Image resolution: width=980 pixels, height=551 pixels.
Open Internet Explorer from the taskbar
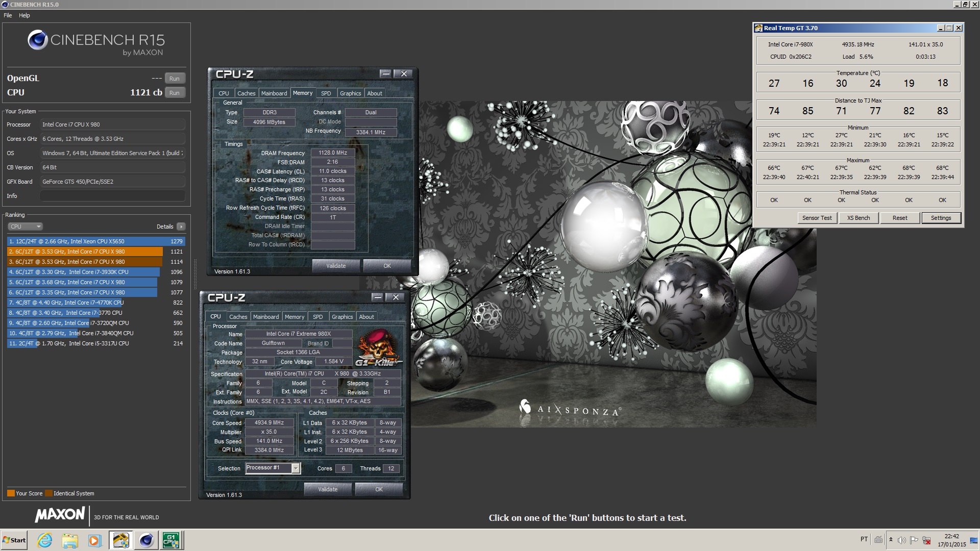click(x=45, y=540)
